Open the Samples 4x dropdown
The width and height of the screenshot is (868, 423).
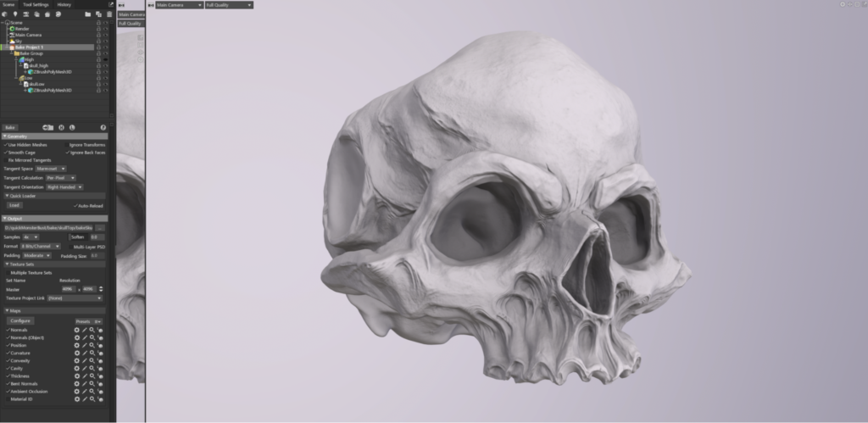pos(31,237)
